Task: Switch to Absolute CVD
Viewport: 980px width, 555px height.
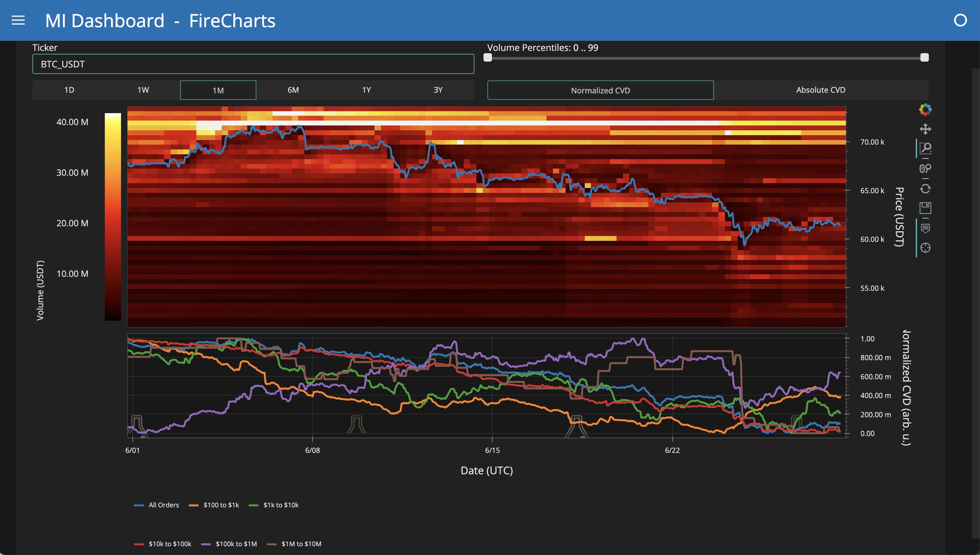Action: (821, 90)
